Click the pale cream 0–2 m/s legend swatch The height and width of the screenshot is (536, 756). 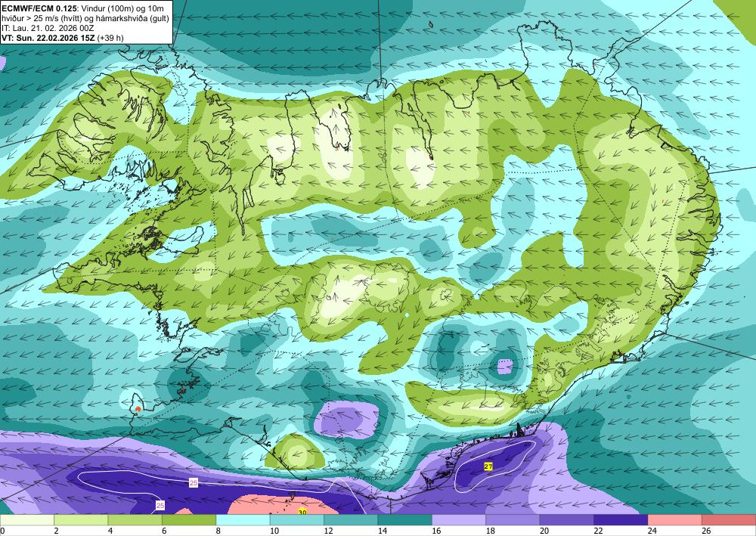tap(27, 520)
